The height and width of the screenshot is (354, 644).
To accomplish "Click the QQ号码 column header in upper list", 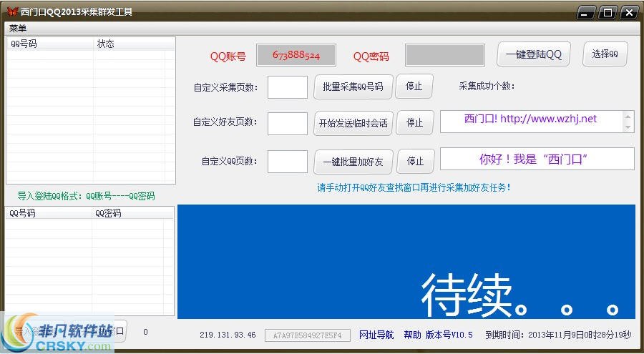I will click(49, 44).
